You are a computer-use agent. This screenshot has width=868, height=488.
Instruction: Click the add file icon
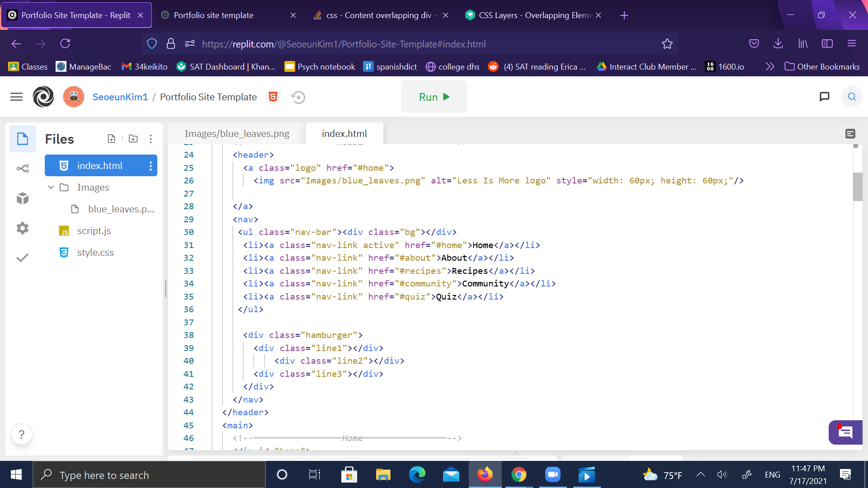[111, 139]
